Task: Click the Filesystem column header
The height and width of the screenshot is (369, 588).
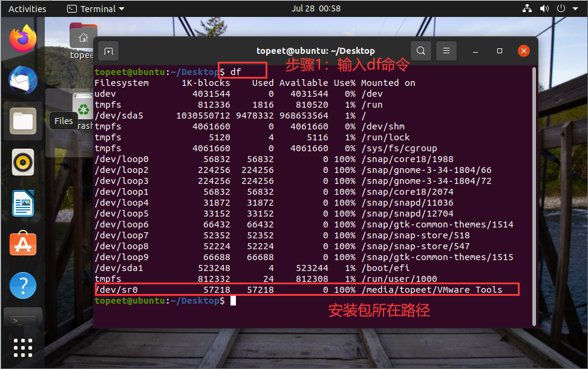Action: click(x=122, y=83)
